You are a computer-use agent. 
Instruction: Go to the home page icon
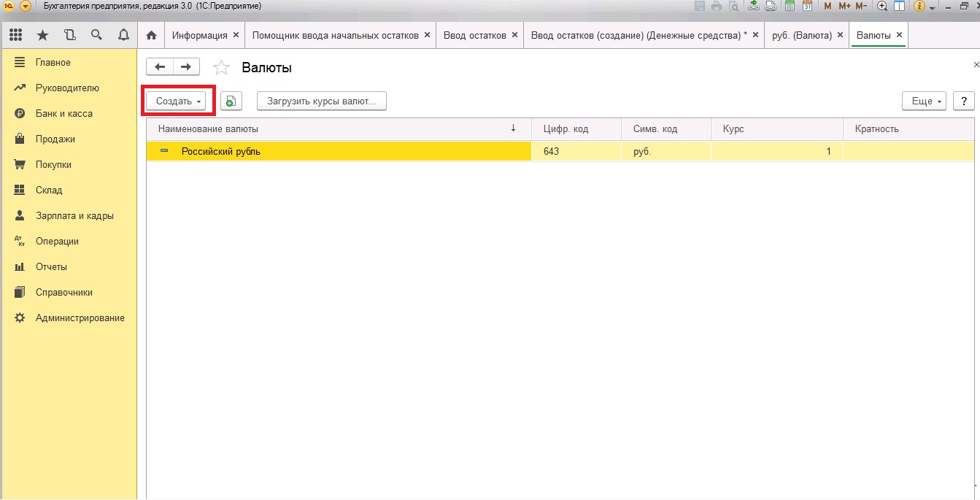(x=151, y=35)
